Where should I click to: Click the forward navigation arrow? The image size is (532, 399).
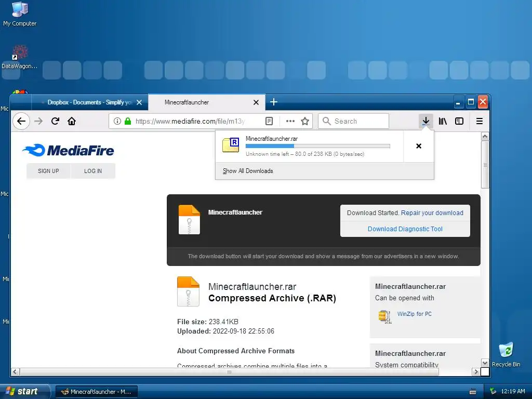38,121
